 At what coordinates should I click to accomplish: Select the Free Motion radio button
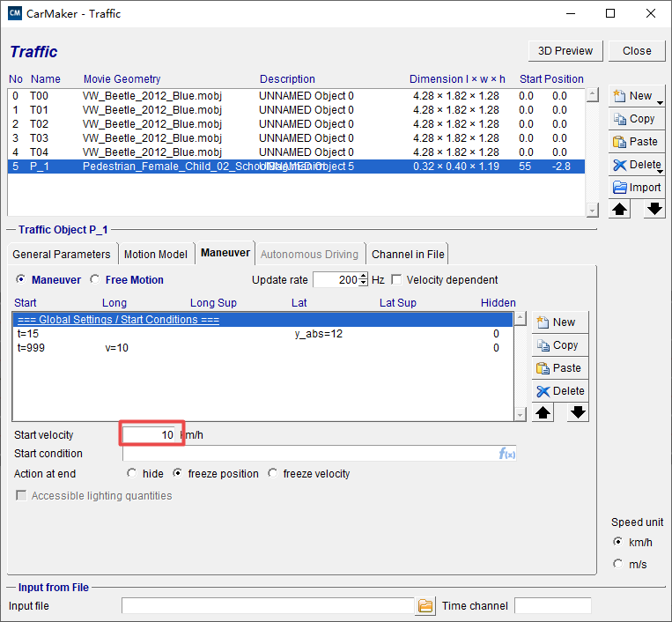click(95, 279)
